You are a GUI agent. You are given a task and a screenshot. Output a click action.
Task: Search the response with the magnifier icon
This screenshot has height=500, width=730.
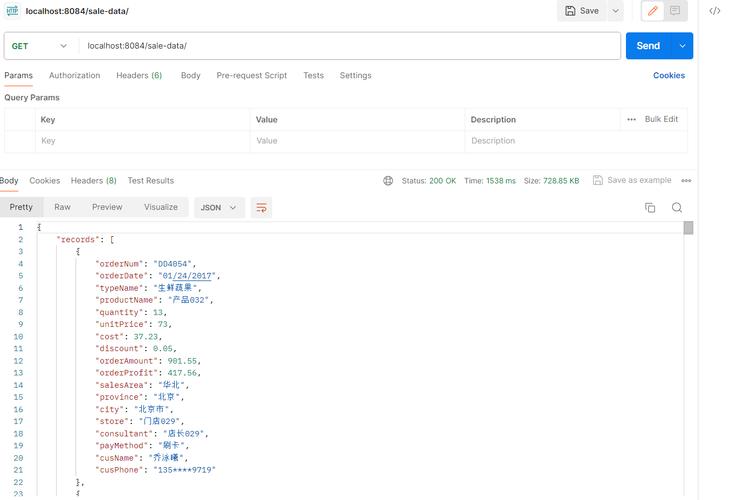click(677, 208)
